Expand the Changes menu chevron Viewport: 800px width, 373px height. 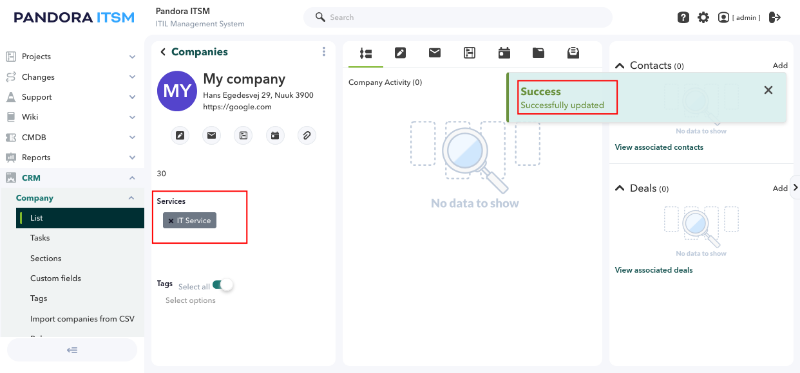(x=132, y=77)
